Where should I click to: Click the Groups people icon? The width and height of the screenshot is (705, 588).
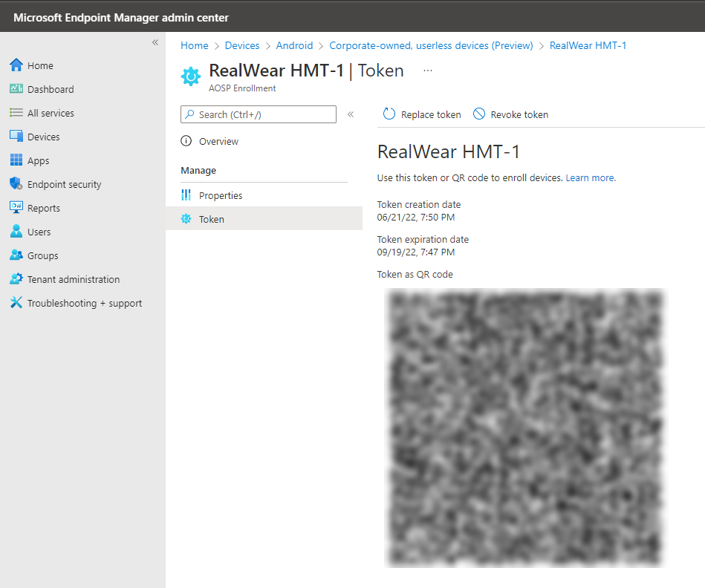(16, 255)
